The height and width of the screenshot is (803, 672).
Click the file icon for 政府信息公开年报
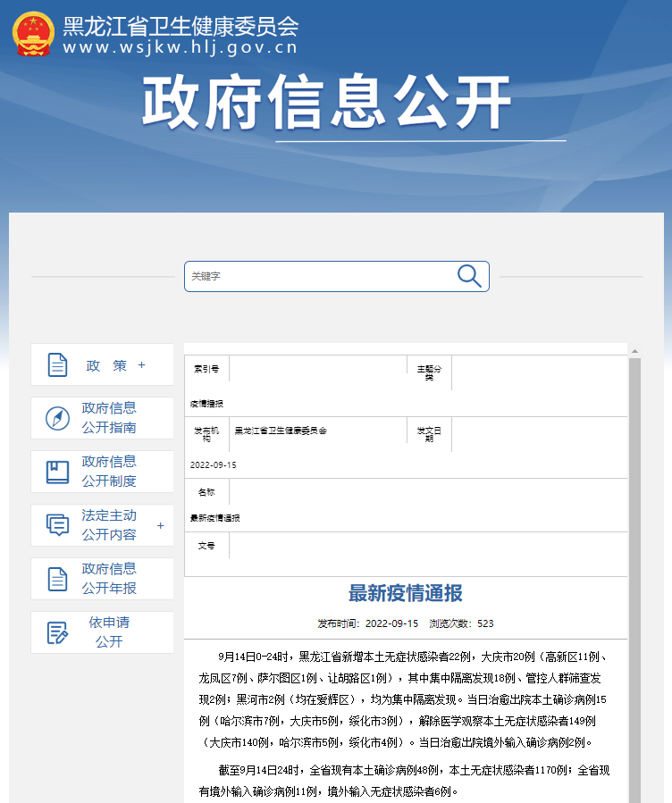[x=57, y=579]
